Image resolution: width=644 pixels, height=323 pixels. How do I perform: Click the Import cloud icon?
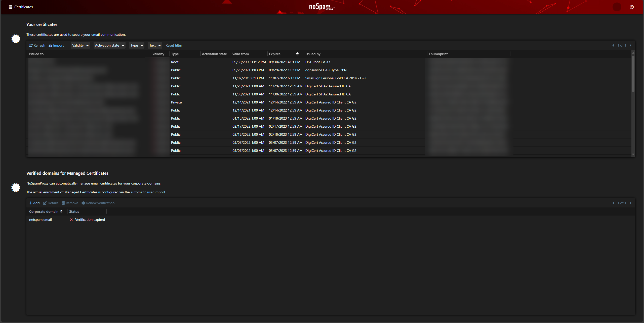[50, 46]
